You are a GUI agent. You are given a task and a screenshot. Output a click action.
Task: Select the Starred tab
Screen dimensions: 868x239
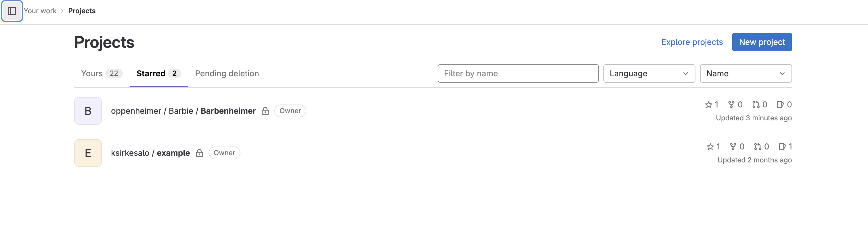coord(159,74)
